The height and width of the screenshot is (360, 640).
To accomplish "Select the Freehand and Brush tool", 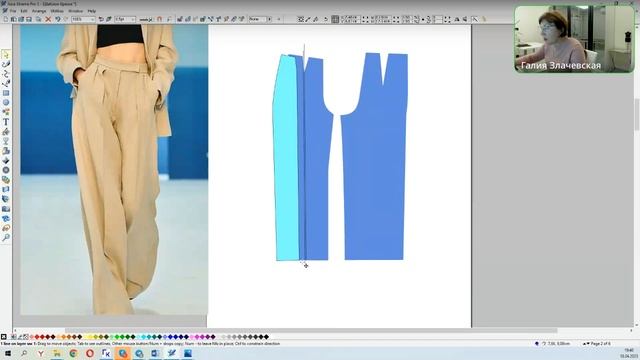I will point(6,64).
